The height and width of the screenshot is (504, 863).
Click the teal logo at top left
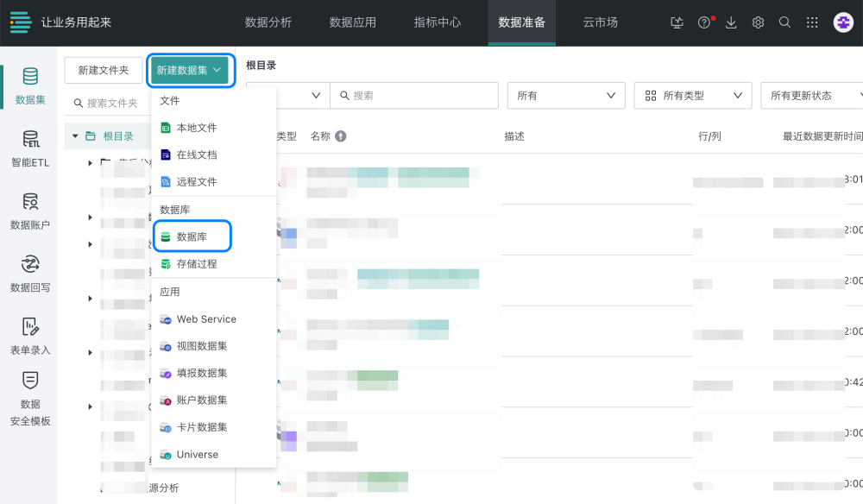(x=21, y=22)
